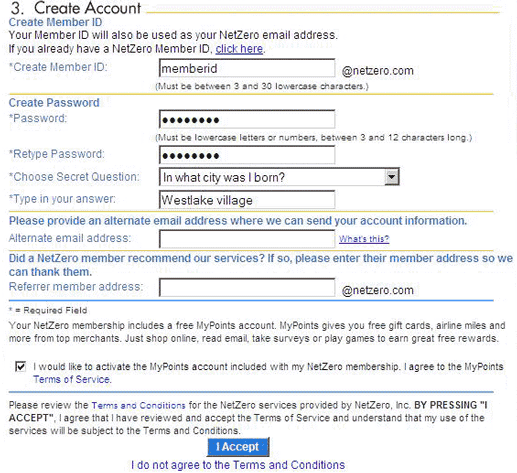
Task: Click the 'Create Password' section heading
Action: (54, 103)
